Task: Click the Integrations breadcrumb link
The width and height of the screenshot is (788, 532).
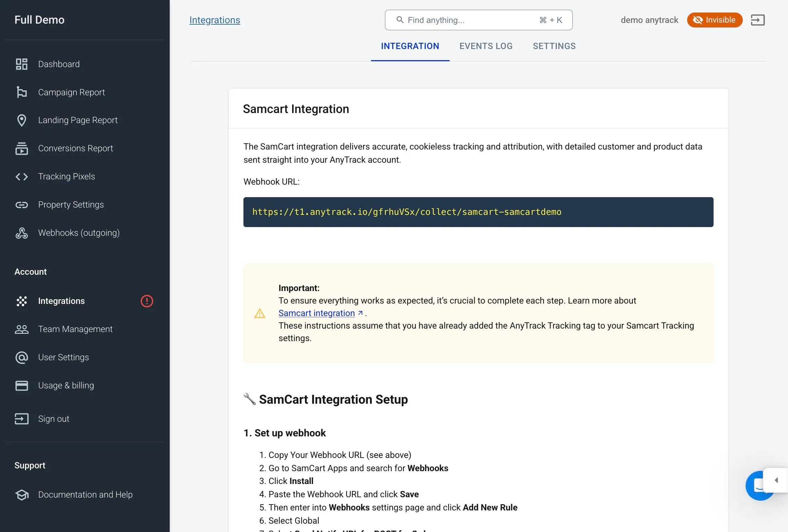Action: (215, 20)
